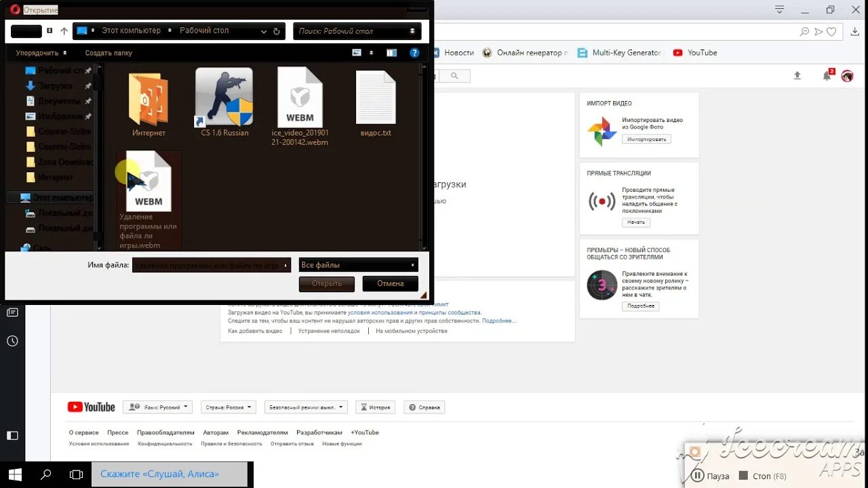Select Изображения in the navigation pane
Image resolution: width=868 pixels, height=488 pixels.
[x=58, y=117]
